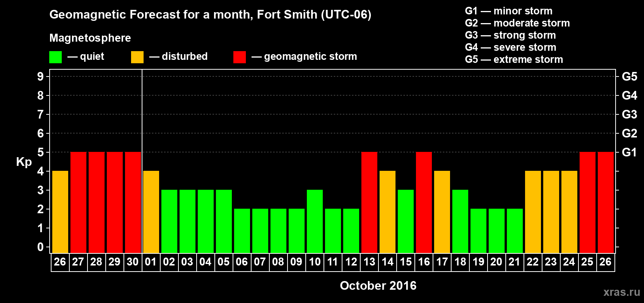Click the date label 21 below the chart
The height and width of the screenshot is (303, 644).
pyautogui.click(x=515, y=262)
